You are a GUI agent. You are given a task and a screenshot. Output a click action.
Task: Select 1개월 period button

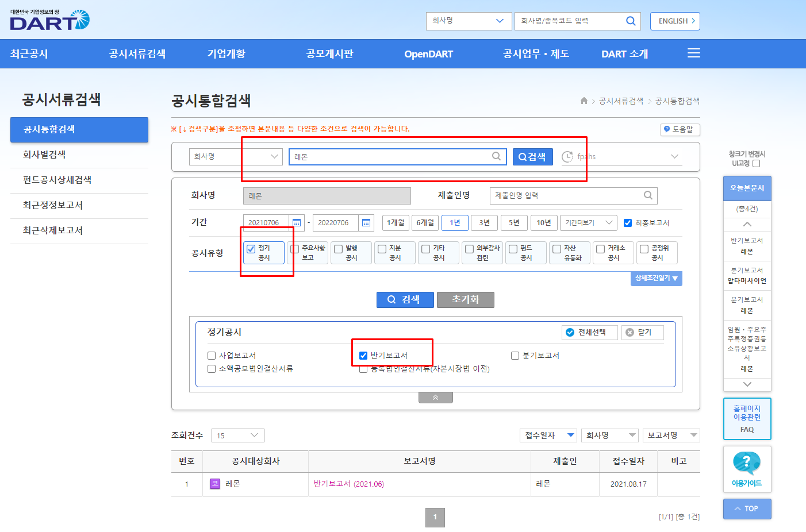tap(396, 223)
